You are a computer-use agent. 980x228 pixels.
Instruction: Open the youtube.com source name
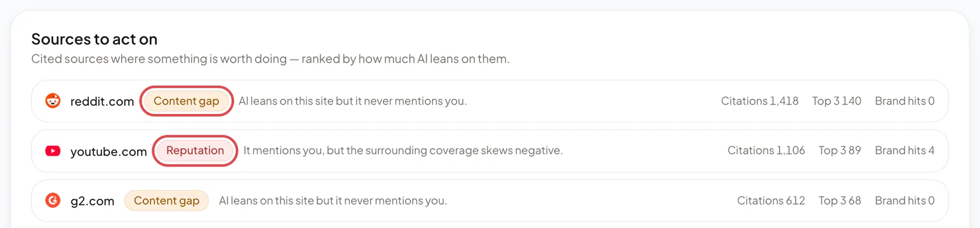click(x=109, y=151)
